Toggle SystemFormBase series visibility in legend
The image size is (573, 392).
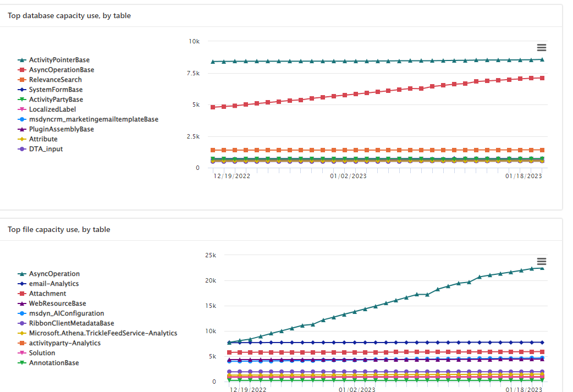point(56,90)
